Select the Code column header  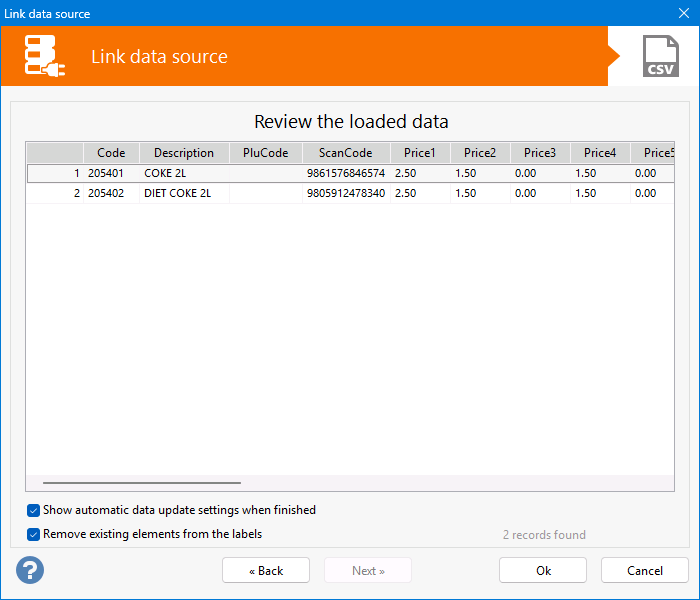point(111,153)
